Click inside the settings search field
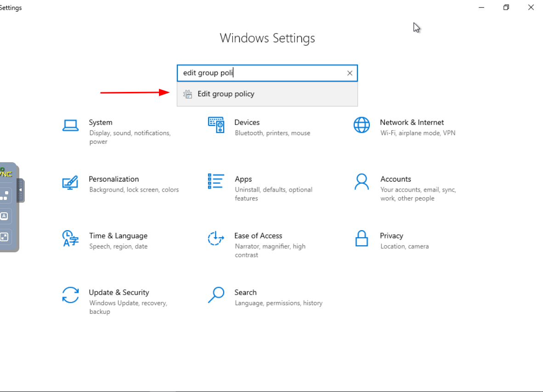The image size is (543, 392). pos(262,73)
